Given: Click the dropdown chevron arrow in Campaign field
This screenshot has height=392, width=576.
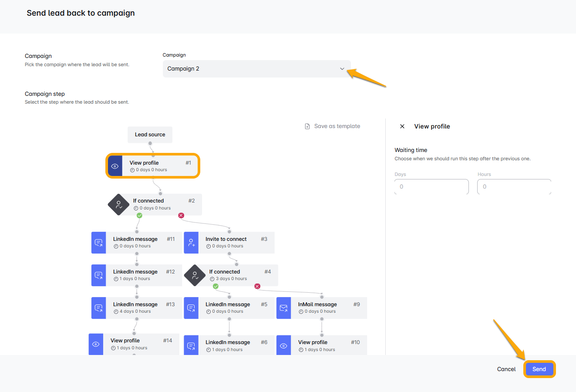Looking at the screenshot, I should tap(342, 69).
